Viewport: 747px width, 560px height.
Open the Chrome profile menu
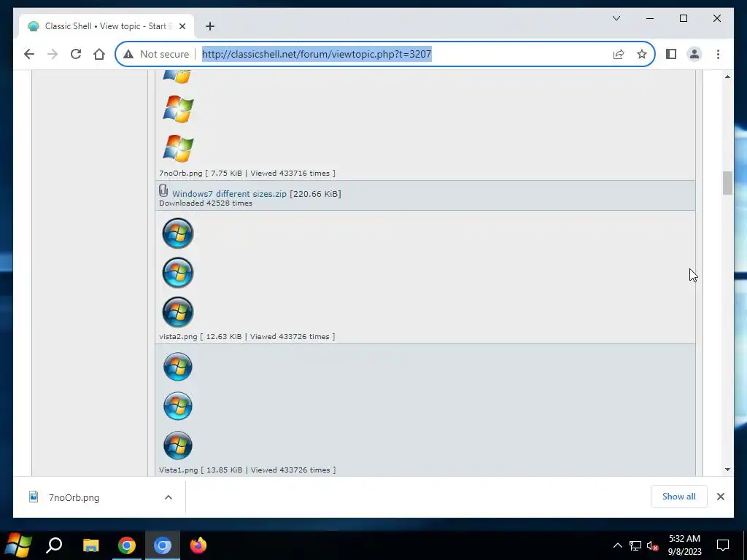[x=694, y=54]
